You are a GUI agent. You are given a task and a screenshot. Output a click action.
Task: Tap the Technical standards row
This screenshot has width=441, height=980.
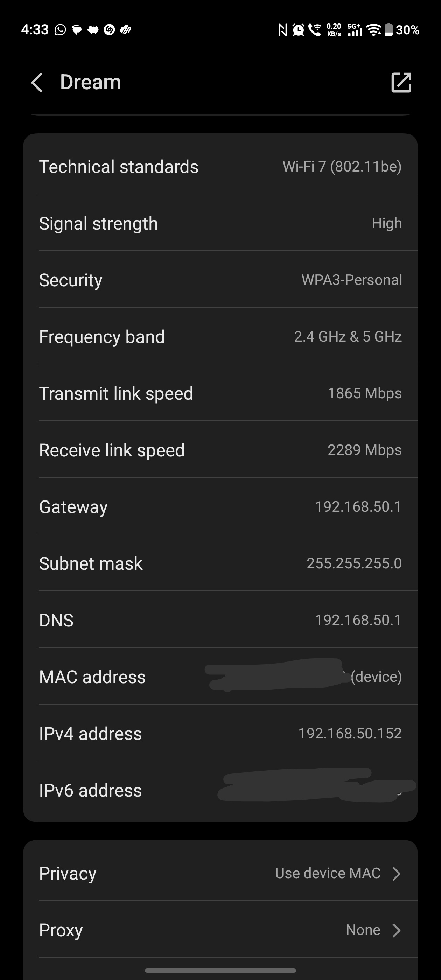point(220,167)
